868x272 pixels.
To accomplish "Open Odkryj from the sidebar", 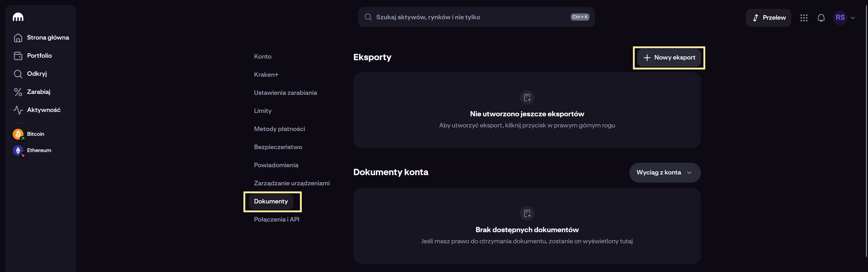I will pyautogui.click(x=37, y=74).
